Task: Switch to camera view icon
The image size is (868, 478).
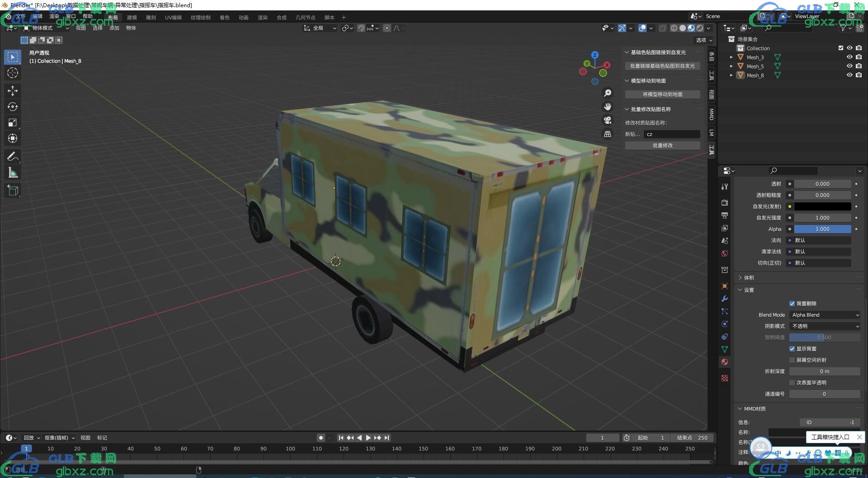Action: point(608,120)
